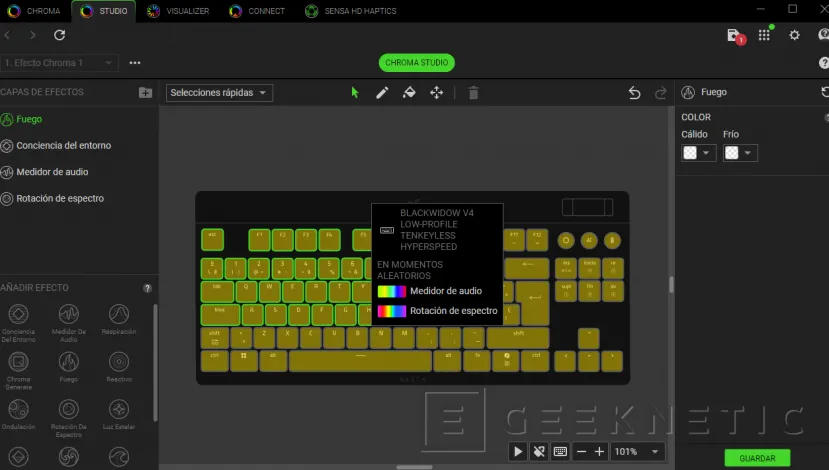Viewport: 829px width, 470px height.
Task: Click the refresh icon
Action: 60,35
